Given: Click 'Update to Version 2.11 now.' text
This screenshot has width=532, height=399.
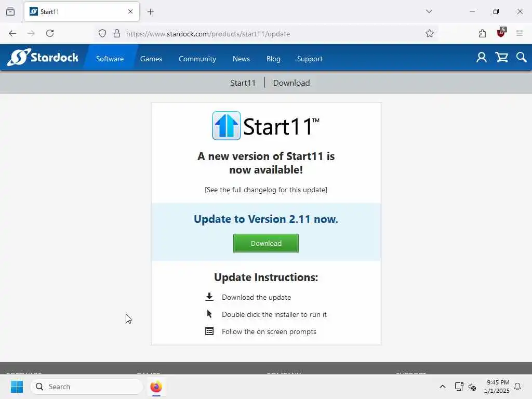Looking at the screenshot, I should [266, 219].
